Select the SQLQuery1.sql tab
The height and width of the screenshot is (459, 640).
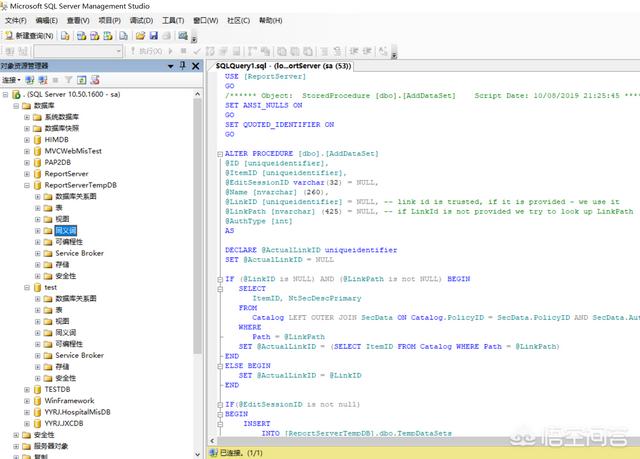283,66
